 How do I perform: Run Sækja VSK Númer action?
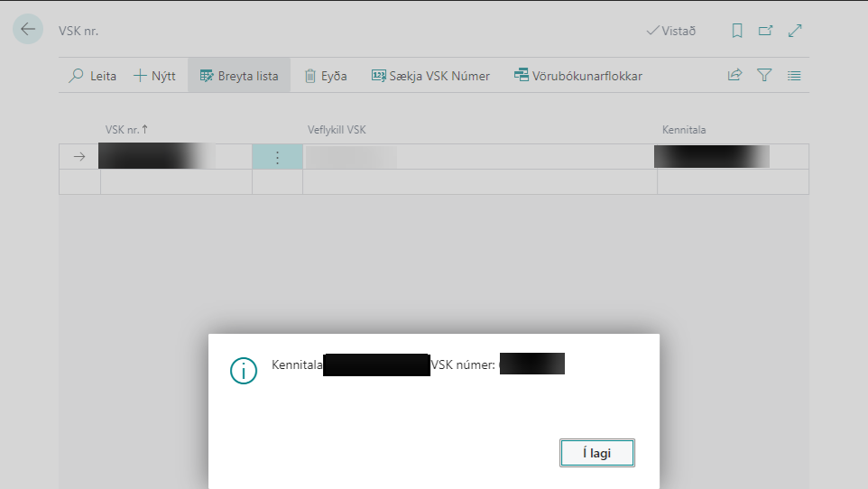coord(430,76)
